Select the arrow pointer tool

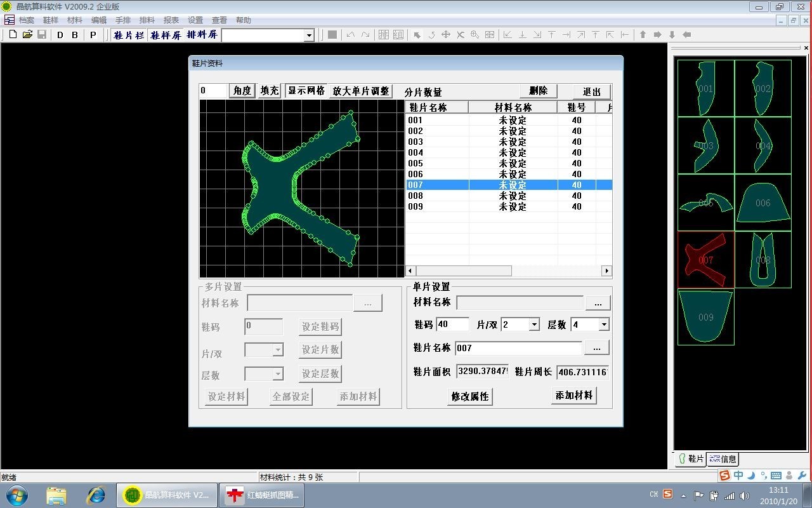coord(417,35)
